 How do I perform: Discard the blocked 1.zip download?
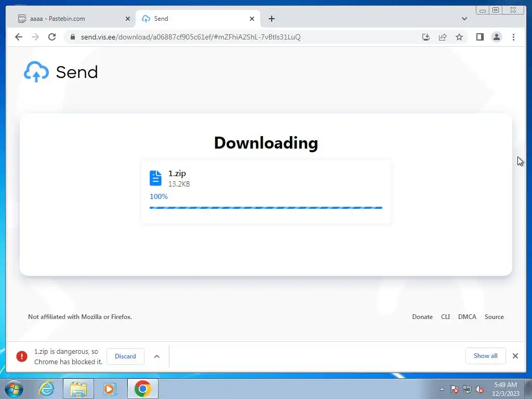(x=125, y=356)
